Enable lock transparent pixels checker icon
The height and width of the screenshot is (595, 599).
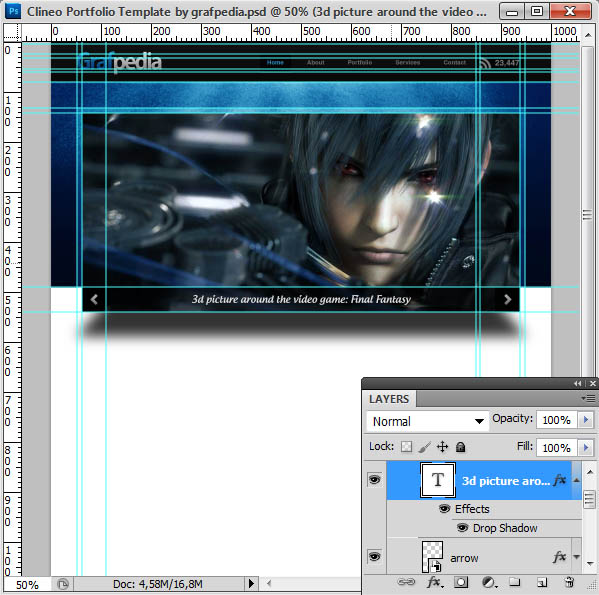[x=406, y=446]
